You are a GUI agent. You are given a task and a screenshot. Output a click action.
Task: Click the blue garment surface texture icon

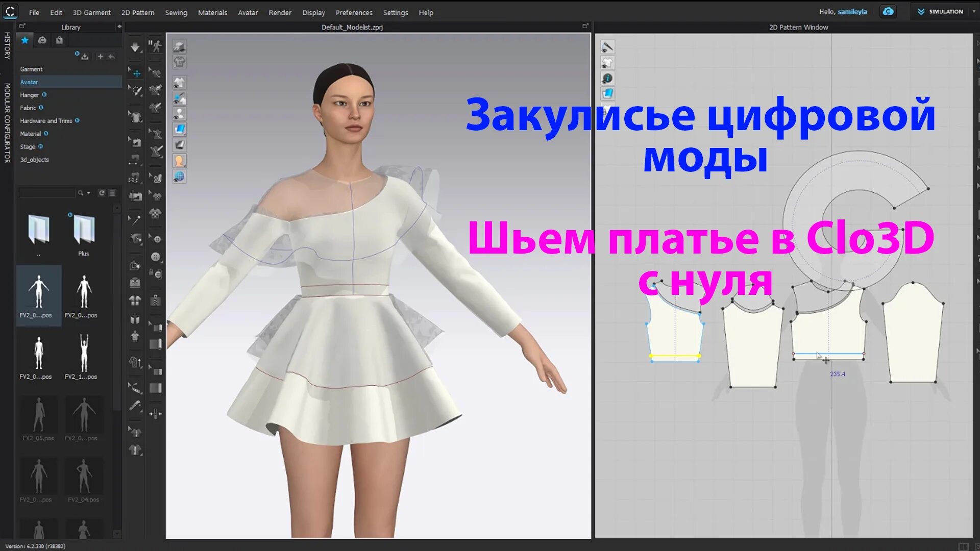pyautogui.click(x=179, y=130)
